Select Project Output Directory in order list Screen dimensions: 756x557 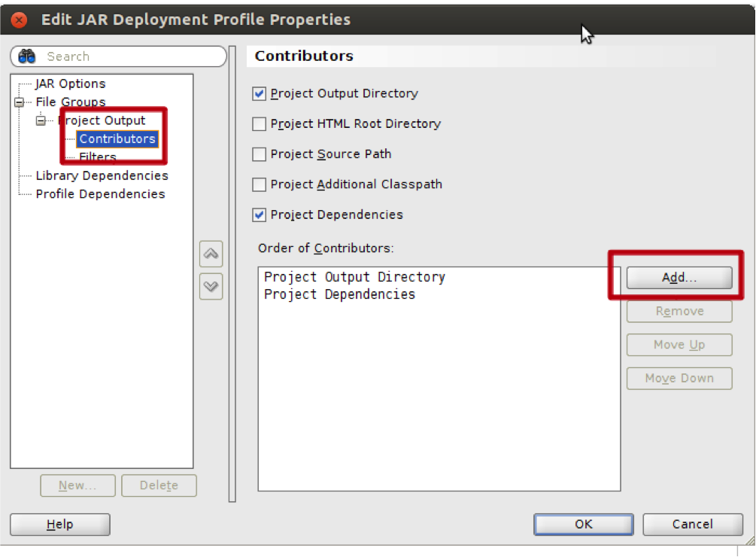[354, 277]
